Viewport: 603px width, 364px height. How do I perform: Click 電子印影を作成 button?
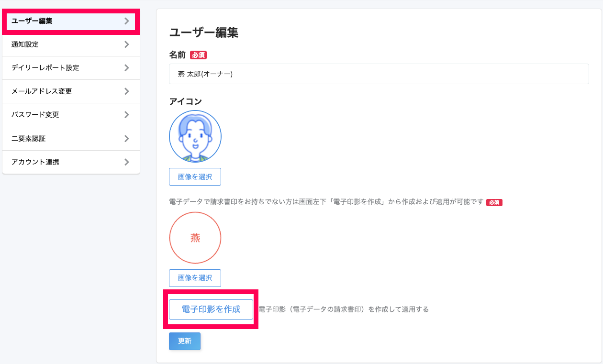point(211,309)
